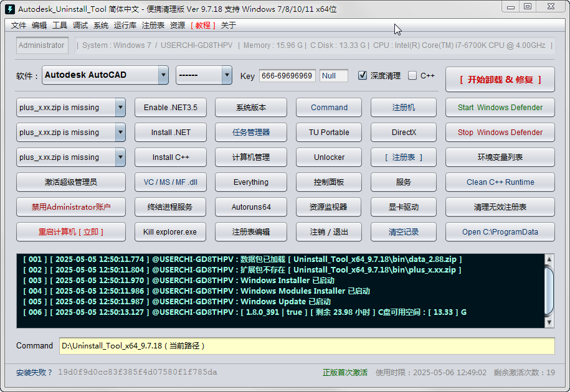Click the 清空记录 button
The width and height of the screenshot is (570, 392).
pyautogui.click(x=404, y=231)
